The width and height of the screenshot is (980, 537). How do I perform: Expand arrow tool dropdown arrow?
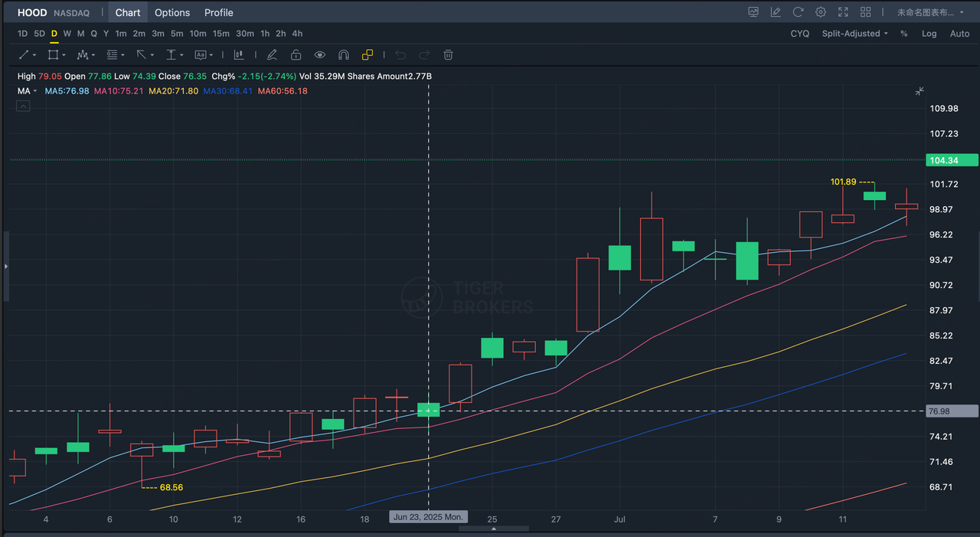point(152,55)
